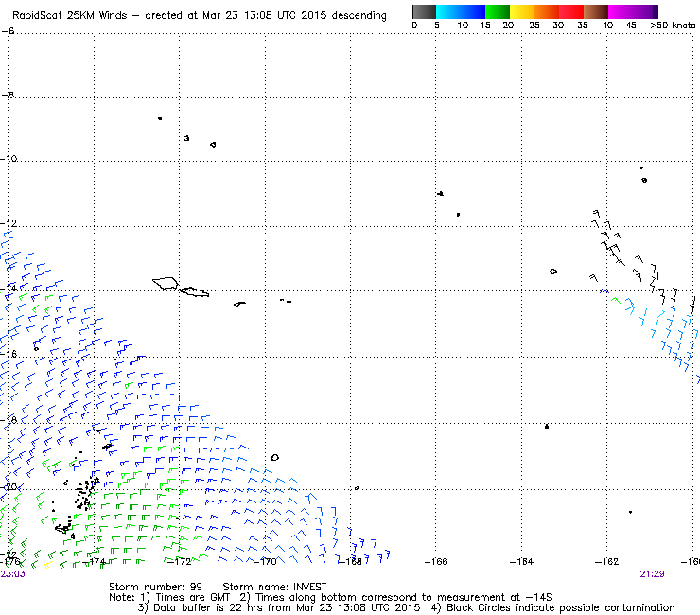Click the purple time label '21:29'

pos(653,574)
